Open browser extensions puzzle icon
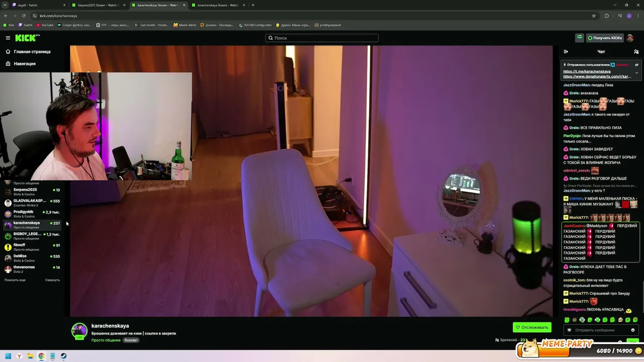This screenshot has width=644, height=362. tap(607, 16)
